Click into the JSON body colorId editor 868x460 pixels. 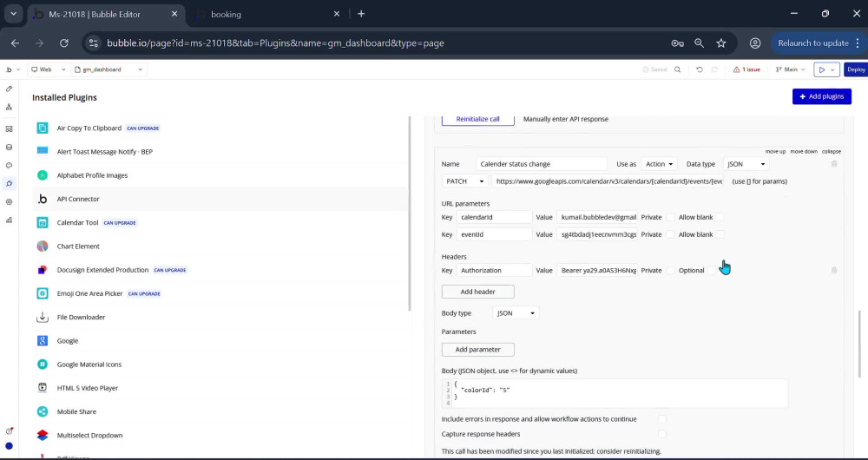click(x=615, y=393)
